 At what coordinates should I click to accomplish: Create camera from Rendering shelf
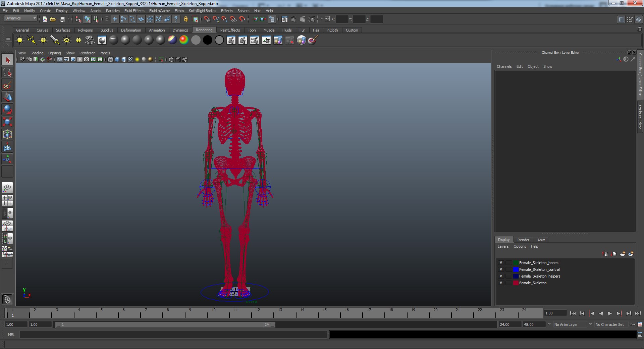[90, 40]
